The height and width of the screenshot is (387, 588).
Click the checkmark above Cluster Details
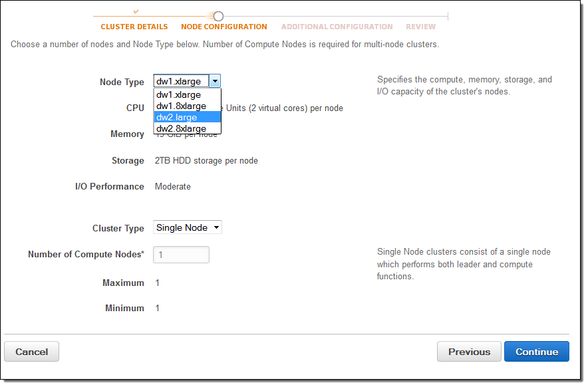[x=136, y=11]
